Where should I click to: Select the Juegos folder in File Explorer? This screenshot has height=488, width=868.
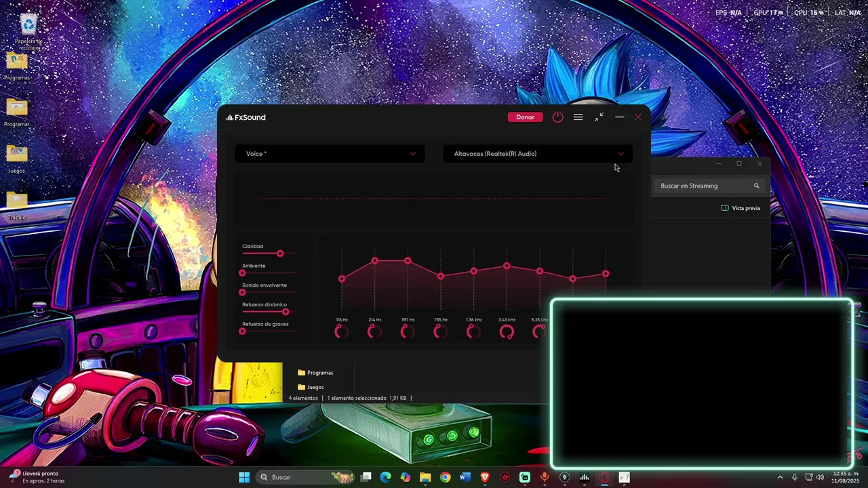tap(311, 387)
